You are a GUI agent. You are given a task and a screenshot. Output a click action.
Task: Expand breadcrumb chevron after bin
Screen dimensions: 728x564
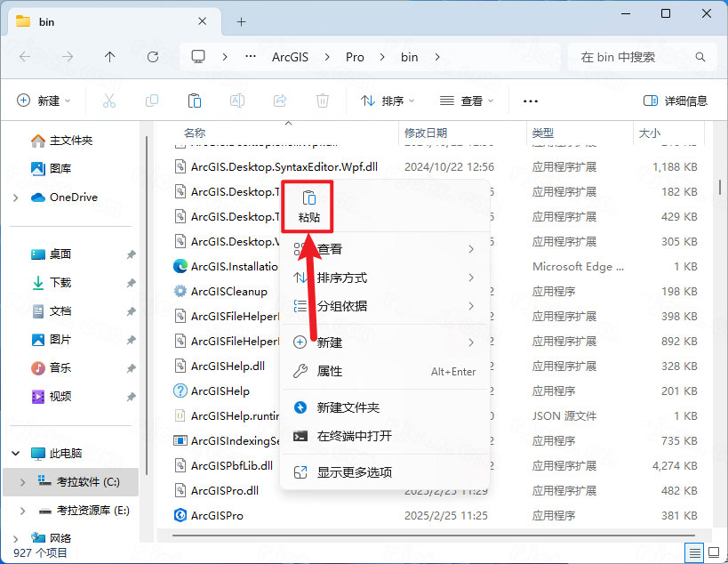coord(437,57)
